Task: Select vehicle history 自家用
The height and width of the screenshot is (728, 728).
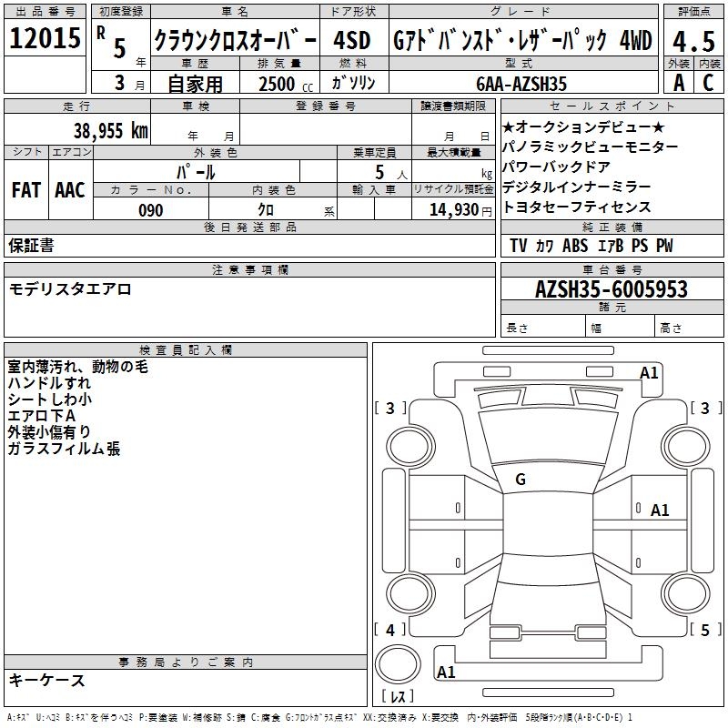Action: [x=195, y=84]
